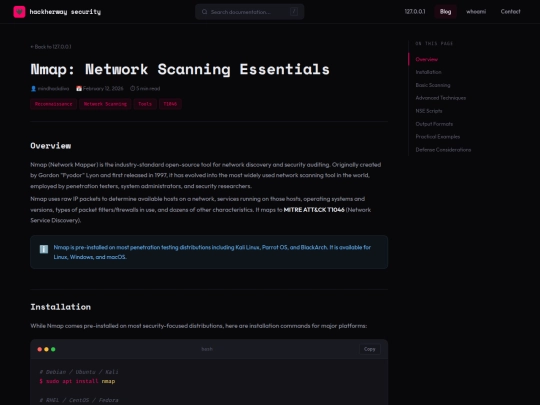540x405 pixels.
Task: Jump to NSE Scripts section link
Action: tap(429, 111)
